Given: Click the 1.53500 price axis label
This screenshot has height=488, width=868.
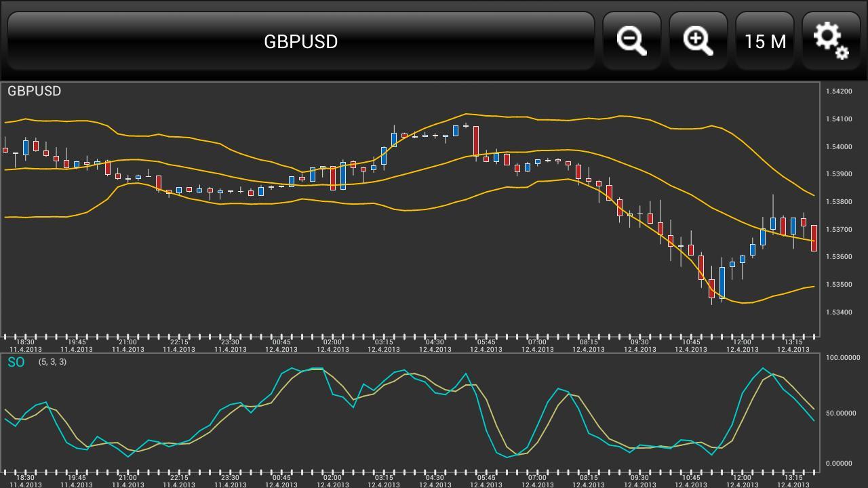Looking at the screenshot, I should tap(839, 285).
